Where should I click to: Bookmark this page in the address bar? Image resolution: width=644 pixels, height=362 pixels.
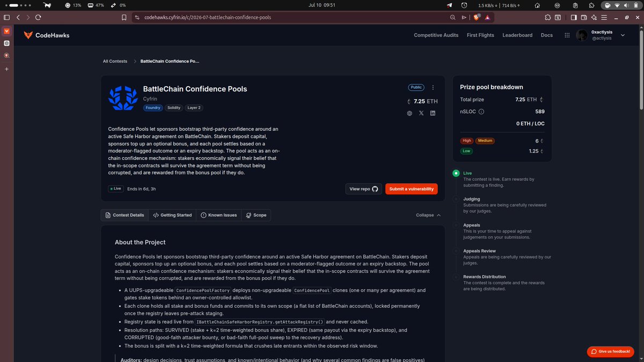point(124,17)
